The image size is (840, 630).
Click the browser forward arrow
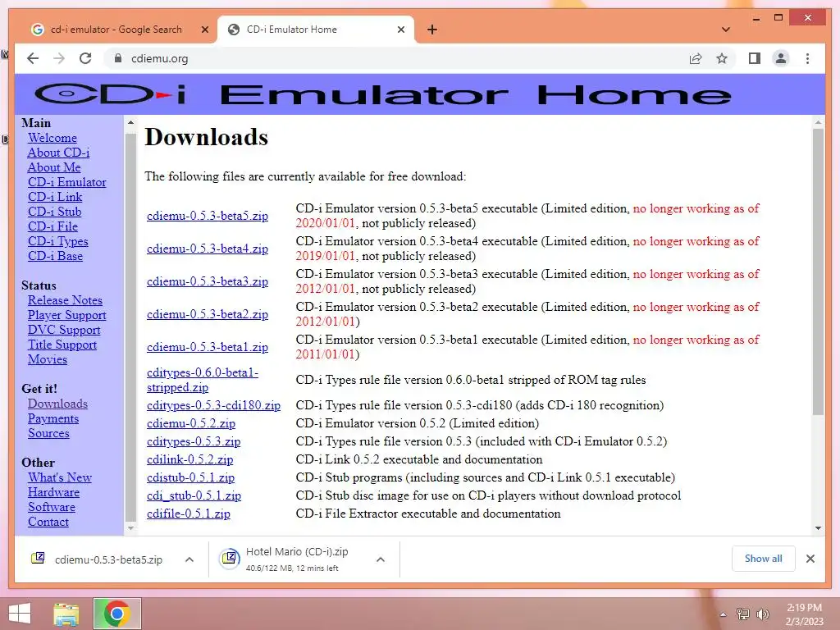pos(59,58)
